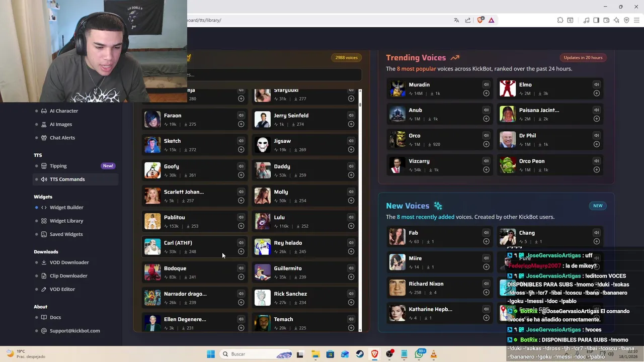
Task: Add the Guillermito voice with the plus icon
Action: (351, 277)
